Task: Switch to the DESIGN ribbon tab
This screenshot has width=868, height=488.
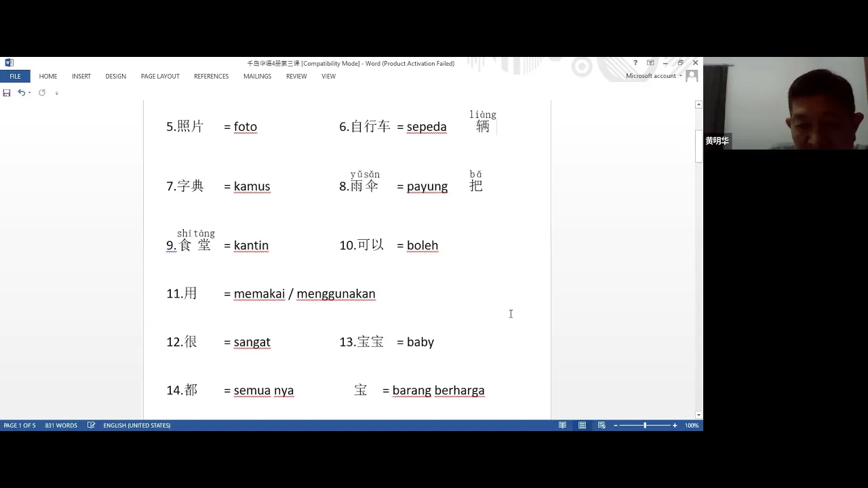Action: tap(116, 77)
